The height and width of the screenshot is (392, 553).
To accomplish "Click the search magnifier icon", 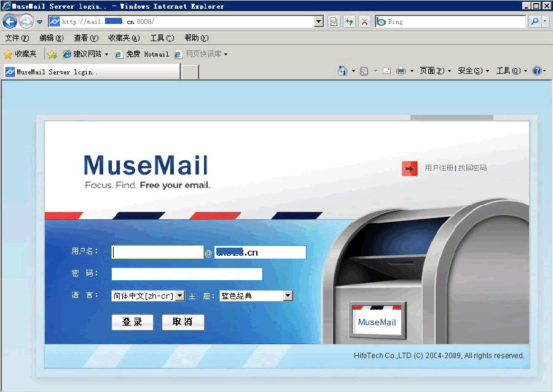I will [535, 22].
